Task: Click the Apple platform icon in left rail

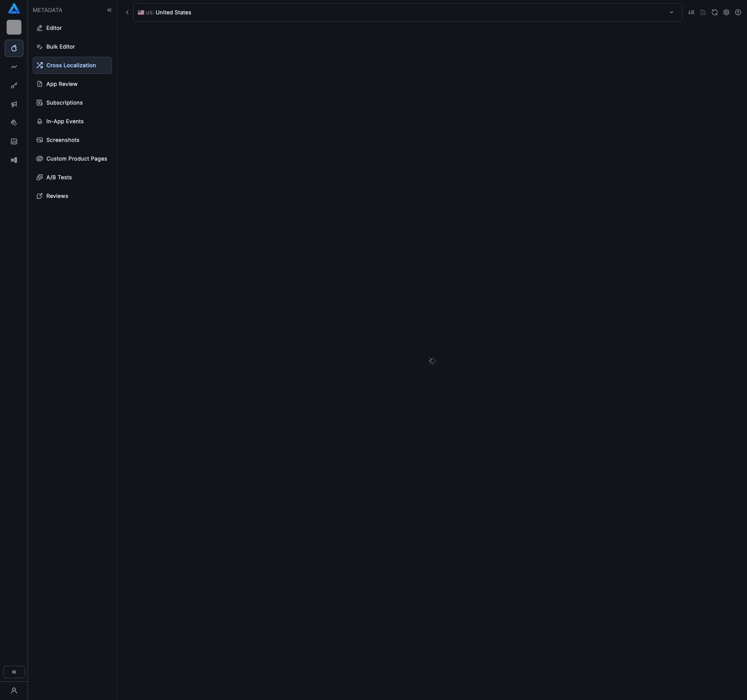Action: [14, 48]
